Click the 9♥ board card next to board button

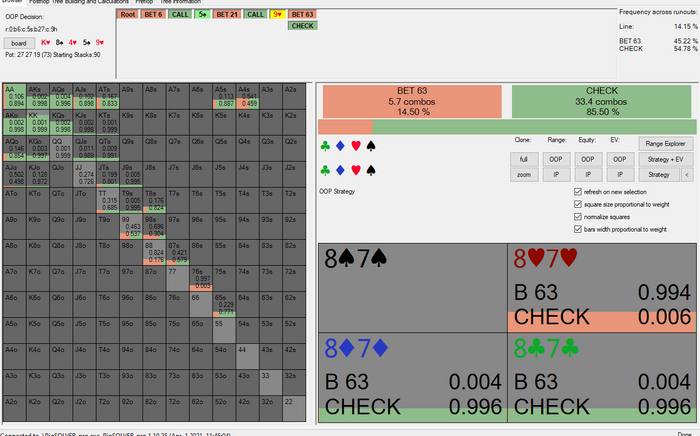coord(100,42)
